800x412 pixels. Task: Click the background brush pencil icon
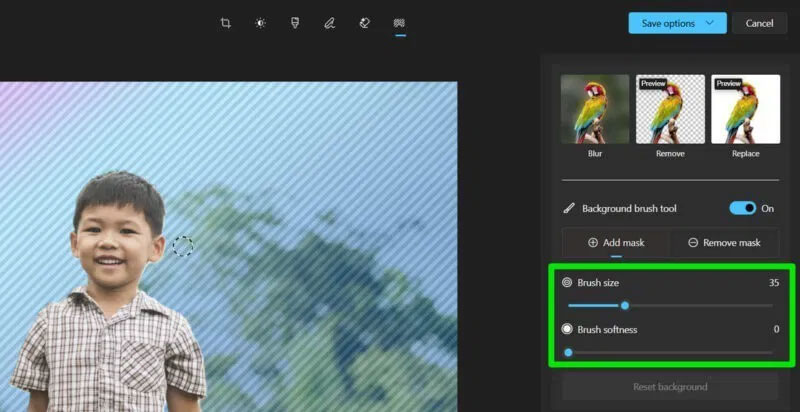click(568, 209)
